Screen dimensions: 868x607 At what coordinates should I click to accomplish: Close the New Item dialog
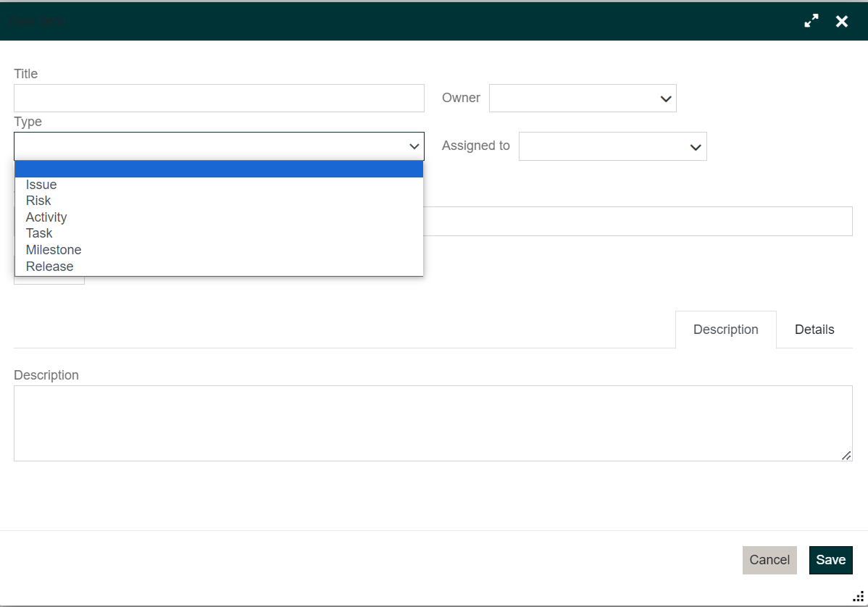[x=841, y=21]
